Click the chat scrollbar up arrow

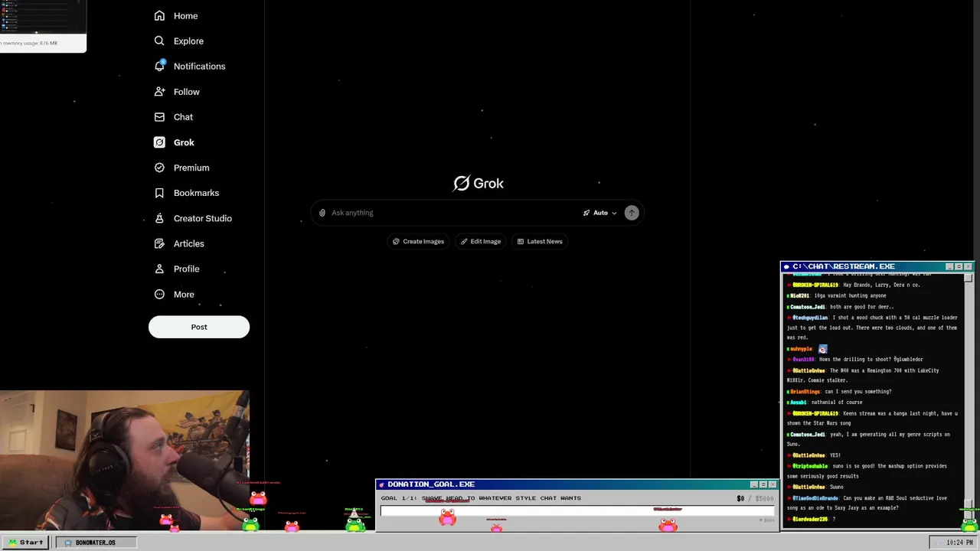969,277
